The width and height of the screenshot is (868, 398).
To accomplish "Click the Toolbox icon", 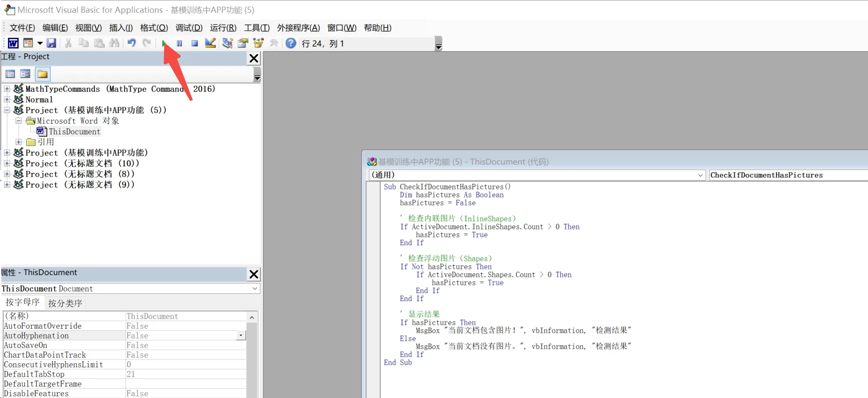I will click(274, 43).
